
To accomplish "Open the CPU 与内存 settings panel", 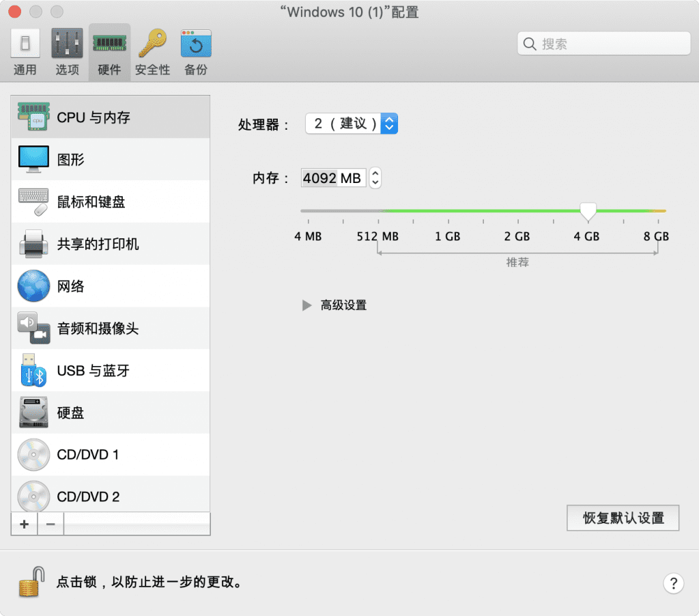I will click(x=82, y=117).
